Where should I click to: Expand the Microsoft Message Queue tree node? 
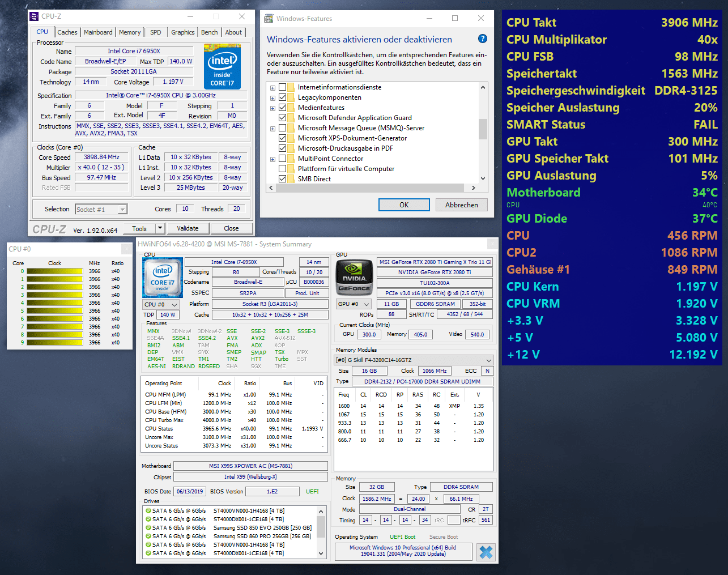[x=273, y=129]
